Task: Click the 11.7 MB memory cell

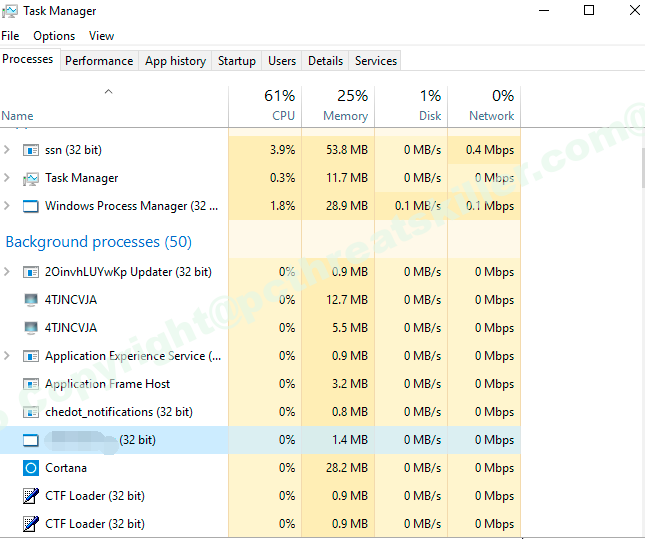Action: [338, 178]
